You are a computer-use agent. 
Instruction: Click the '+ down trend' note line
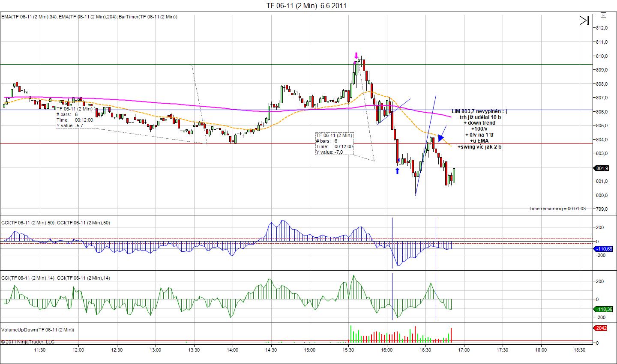479,123
